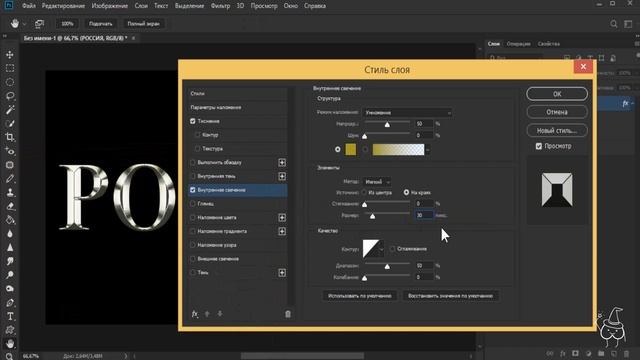Select the Из центра radio button
The image size is (640, 360).
(364, 192)
